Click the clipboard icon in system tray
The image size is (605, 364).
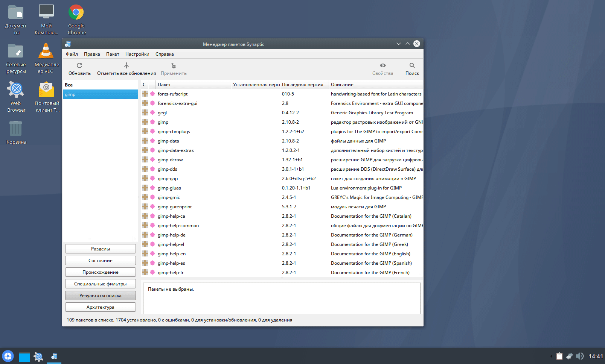pyautogui.click(x=559, y=356)
